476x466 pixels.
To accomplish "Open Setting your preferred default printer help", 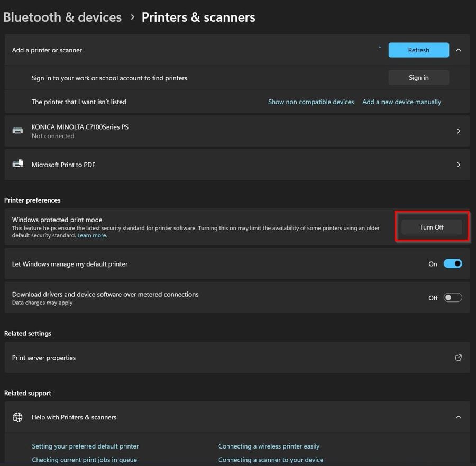I will click(x=85, y=446).
